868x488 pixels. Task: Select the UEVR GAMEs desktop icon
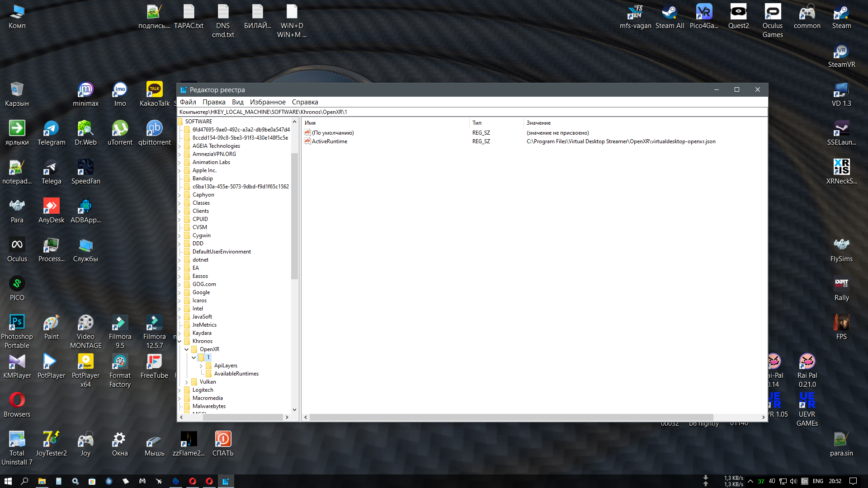pos(807,410)
